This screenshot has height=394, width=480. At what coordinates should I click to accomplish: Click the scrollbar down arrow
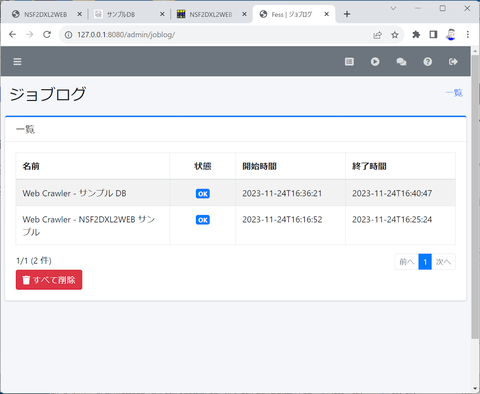point(475,389)
